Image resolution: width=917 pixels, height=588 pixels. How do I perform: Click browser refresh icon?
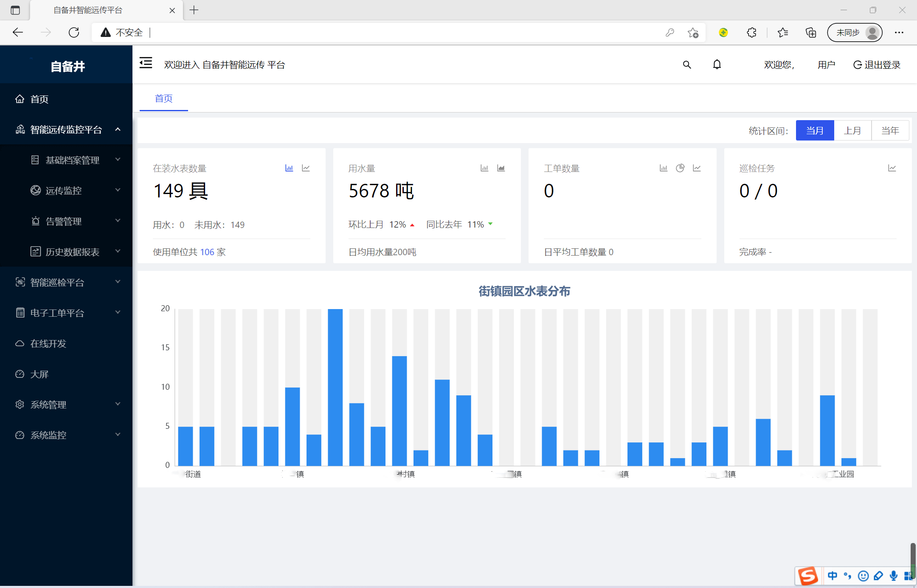click(74, 32)
